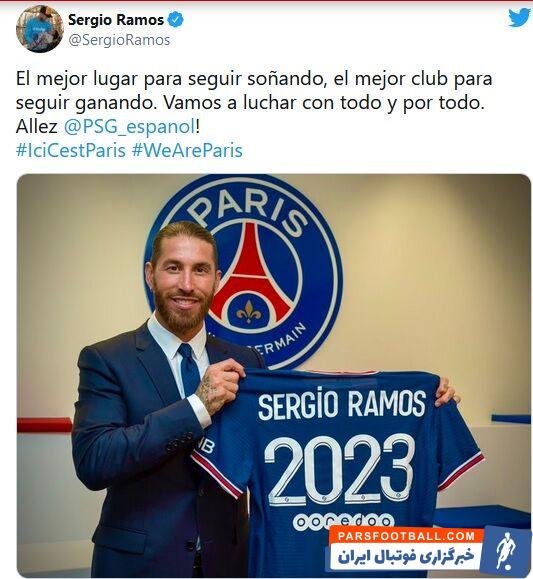Click the Ooredoo sponsor logo on jersey

coord(342,521)
